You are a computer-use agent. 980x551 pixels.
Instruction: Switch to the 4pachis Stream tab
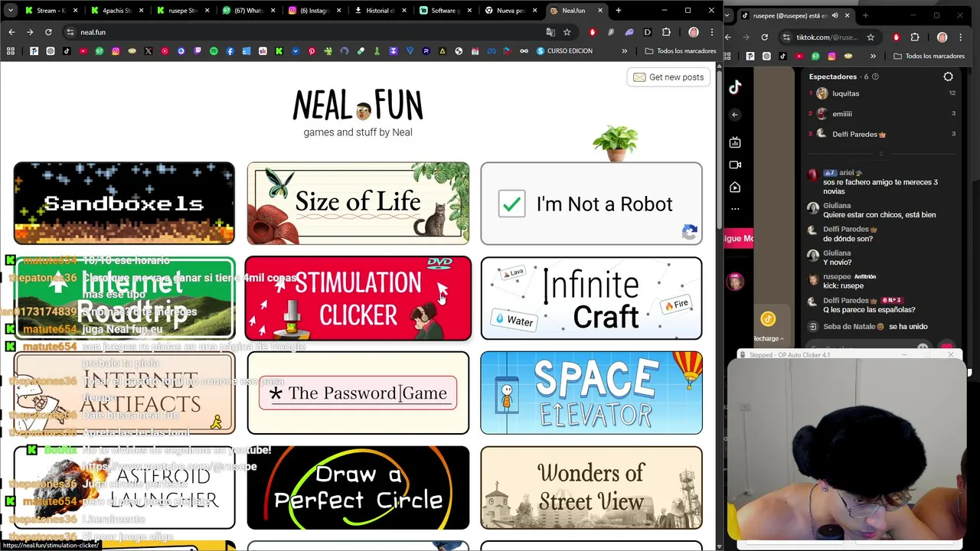pyautogui.click(x=116, y=11)
